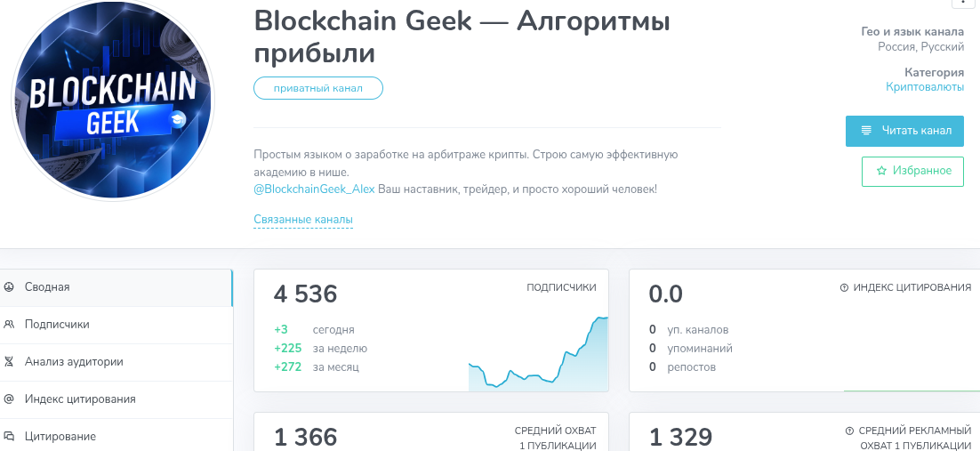980x451 pixels.
Task: Follow the @BlockchainGeek_Alex link
Action: [314, 189]
